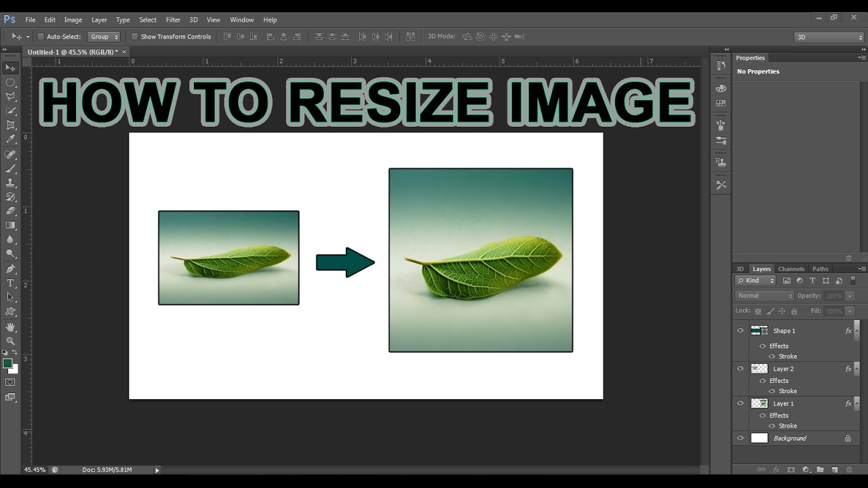Viewport: 868px width, 488px height.
Task: Open status bar info arrow
Action: coord(157,470)
